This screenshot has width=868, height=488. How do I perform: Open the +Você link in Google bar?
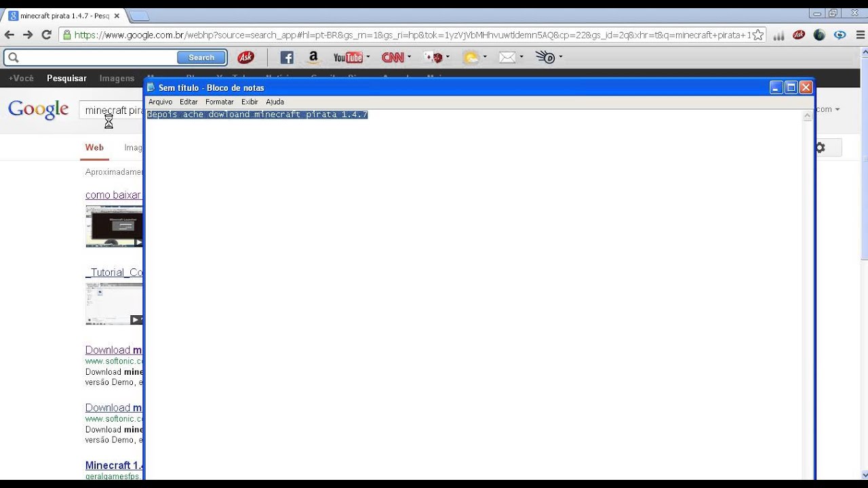tap(21, 78)
